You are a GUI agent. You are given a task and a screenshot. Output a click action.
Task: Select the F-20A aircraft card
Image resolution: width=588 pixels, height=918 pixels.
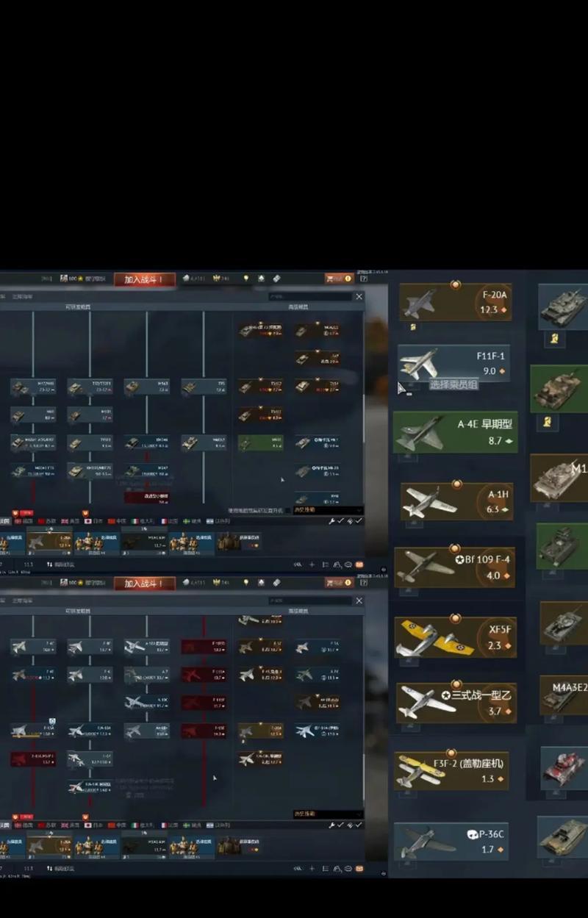pos(454,301)
